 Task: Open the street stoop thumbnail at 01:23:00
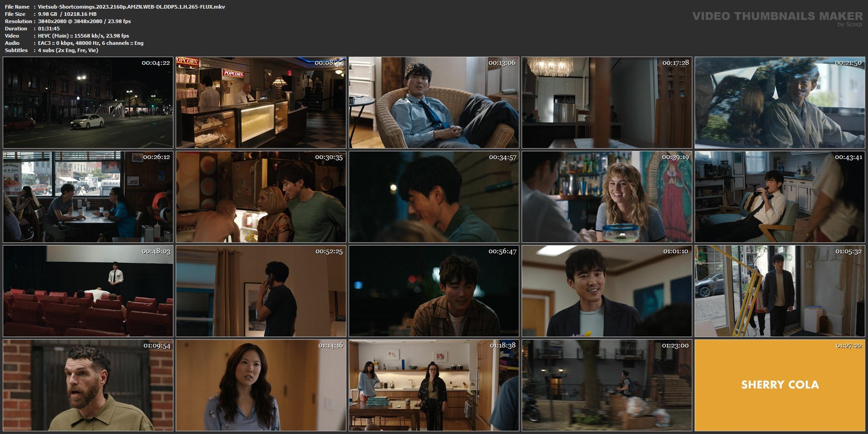coord(607,386)
